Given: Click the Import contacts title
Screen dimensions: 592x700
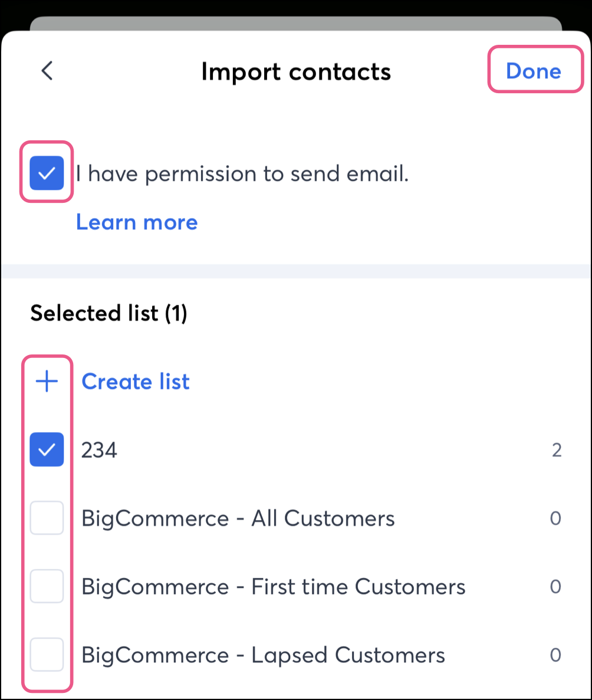Looking at the screenshot, I should [x=295, y=72].
